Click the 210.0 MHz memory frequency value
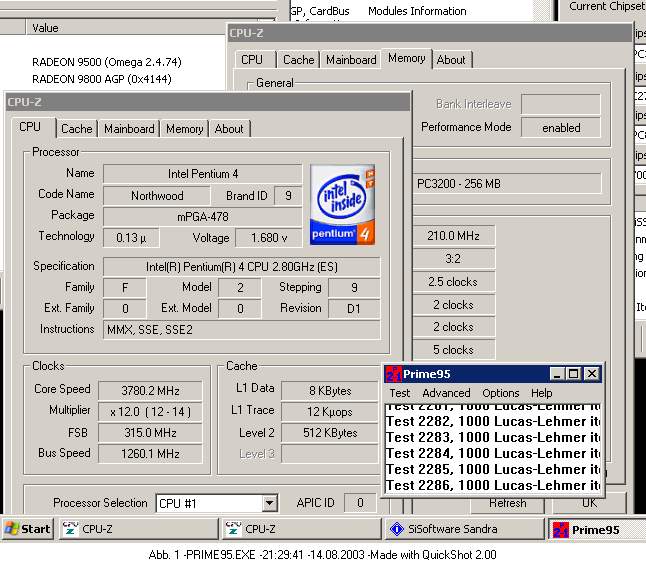Screen dimensions: 646x566 [454, 236]
